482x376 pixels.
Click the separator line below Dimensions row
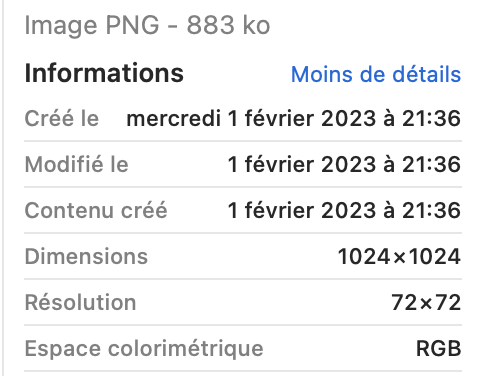click(x=243, y=279)
